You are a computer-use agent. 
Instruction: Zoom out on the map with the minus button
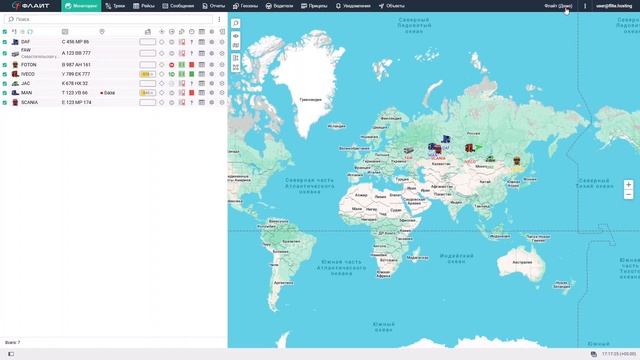(629, 195)
